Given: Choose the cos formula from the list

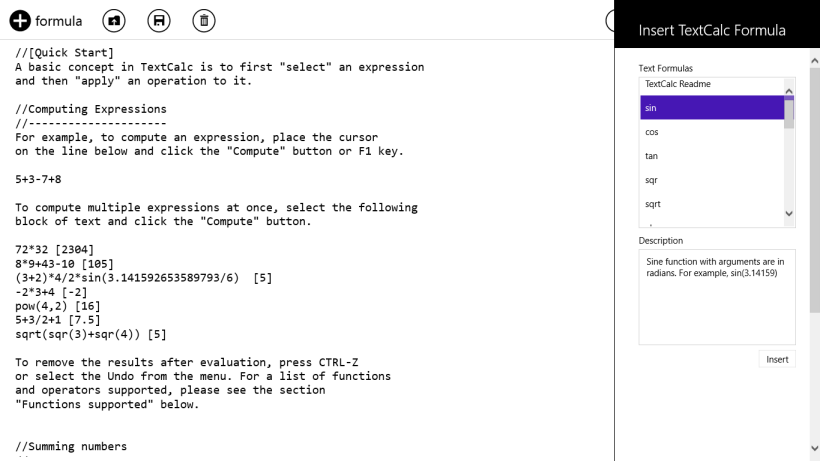Looking at the screenshot, I should pos(712,132).
